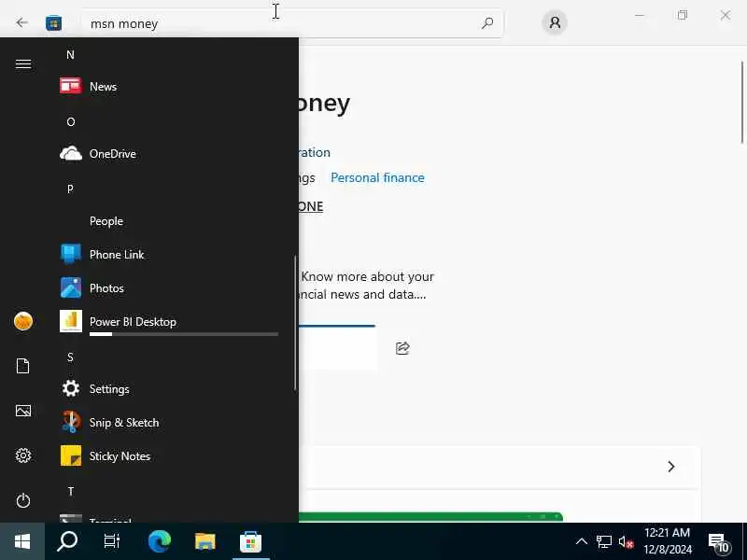The height and width of the screenshot is (560, 747).
Task: Open the Power options button
Action: point(22,500)
